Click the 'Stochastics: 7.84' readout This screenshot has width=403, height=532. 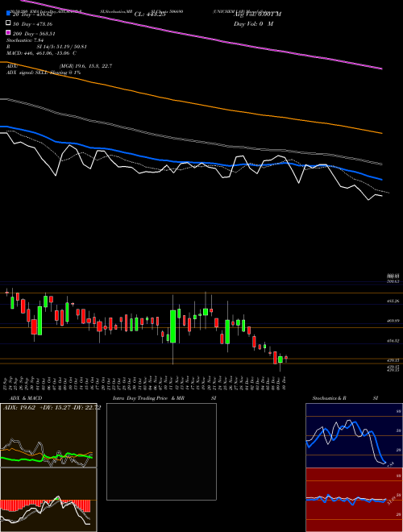pyautogui.click(x=25, y=40)
